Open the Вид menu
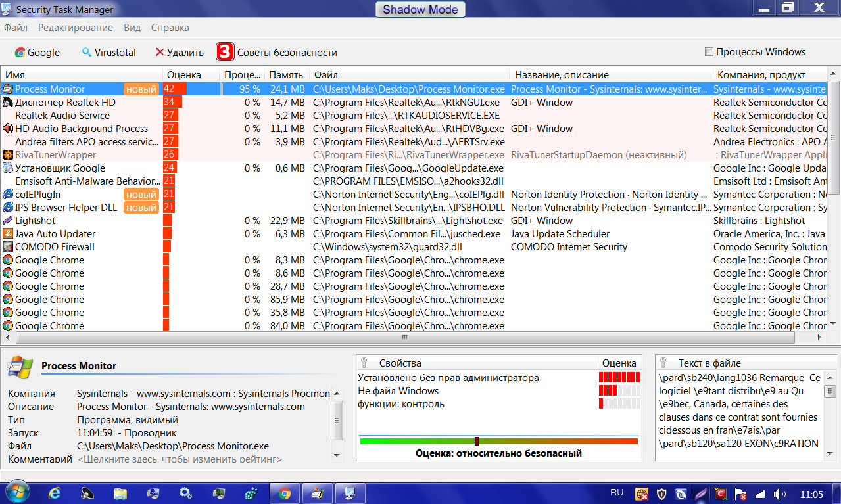Viewport: 841px width, 504px height. point(132,28)
